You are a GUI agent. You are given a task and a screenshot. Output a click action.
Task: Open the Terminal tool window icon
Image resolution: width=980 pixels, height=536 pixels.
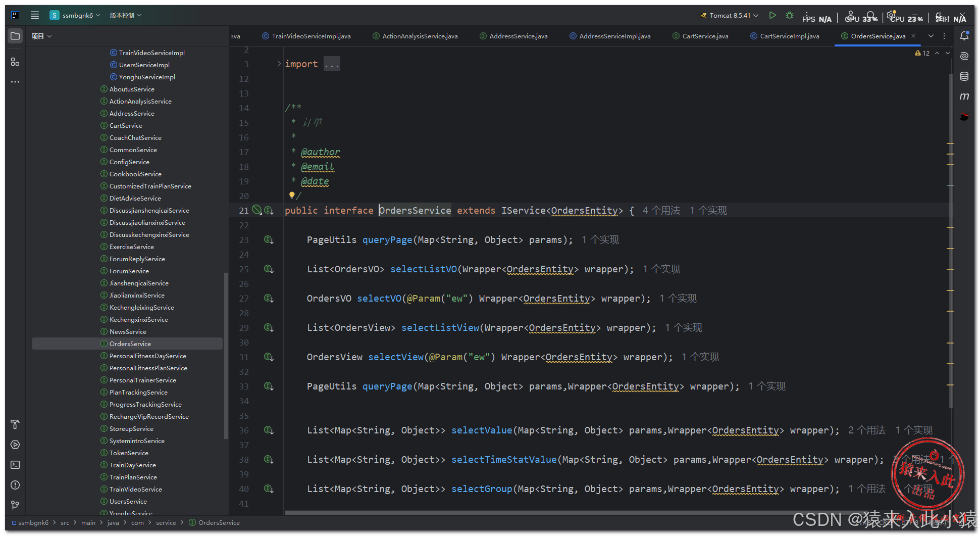(x=15, y=465)
